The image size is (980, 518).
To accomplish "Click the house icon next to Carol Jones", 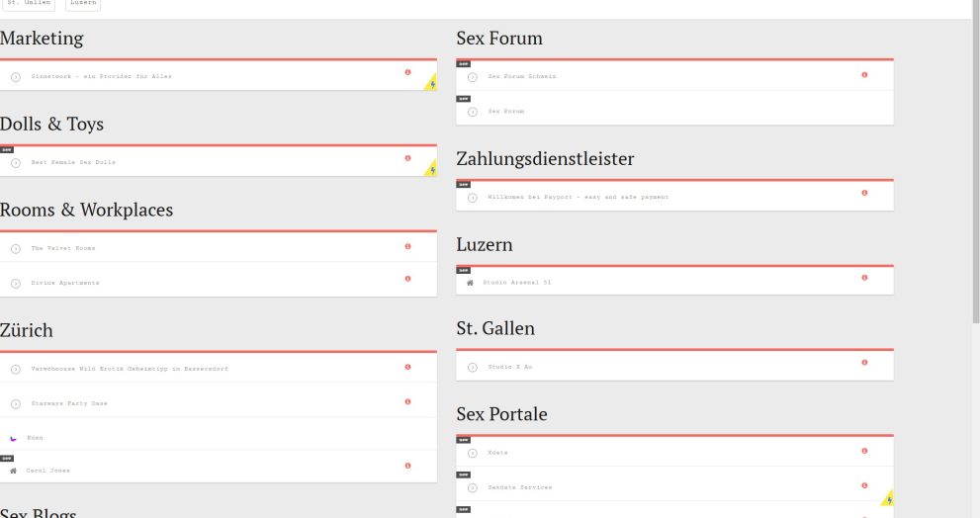I will (x=14, y=471).
